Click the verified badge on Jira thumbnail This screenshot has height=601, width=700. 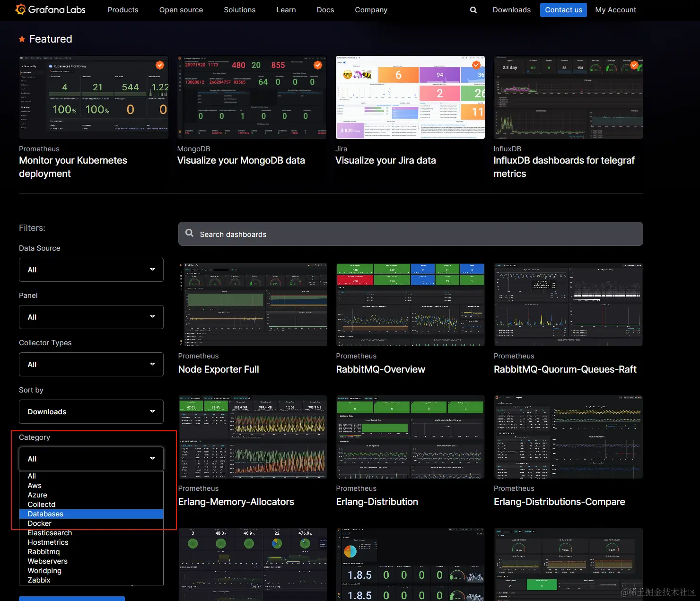pos(476,65)
